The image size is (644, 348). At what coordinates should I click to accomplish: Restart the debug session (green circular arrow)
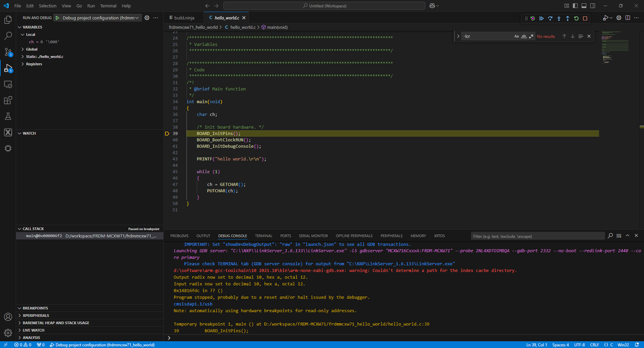coord(576,19)
